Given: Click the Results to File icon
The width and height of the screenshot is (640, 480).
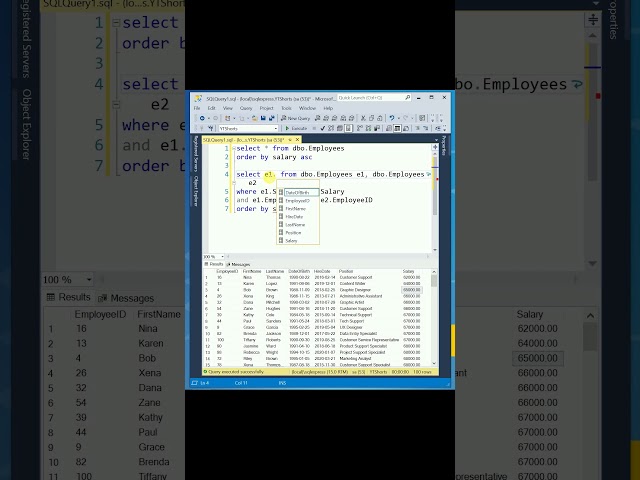Looking at the screenshot, I should click(406, 128).
